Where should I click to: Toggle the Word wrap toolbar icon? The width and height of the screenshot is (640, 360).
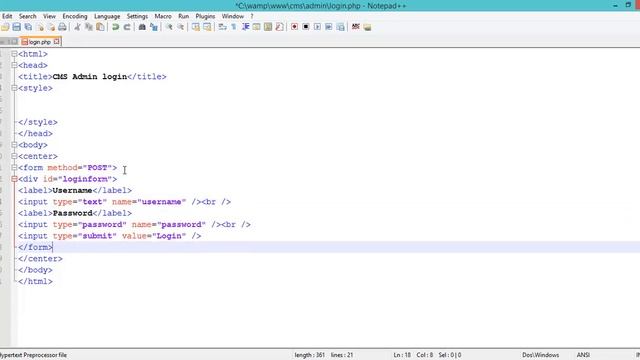point(222,27)
